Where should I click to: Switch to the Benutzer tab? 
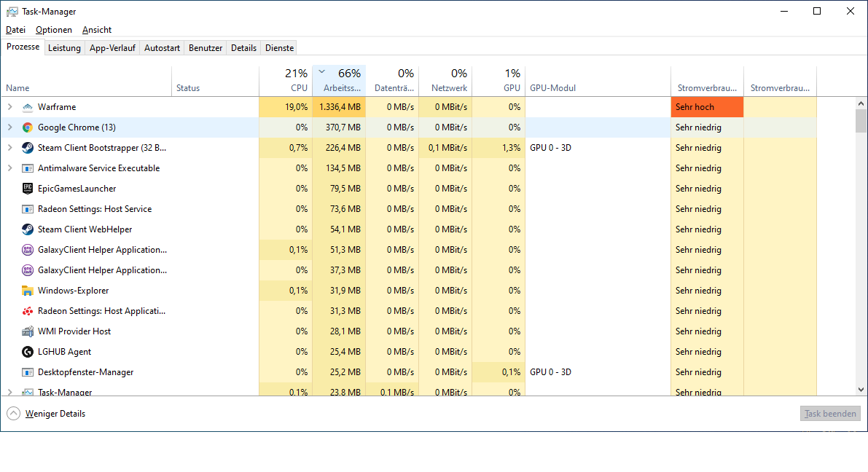[x=206, y=48]
